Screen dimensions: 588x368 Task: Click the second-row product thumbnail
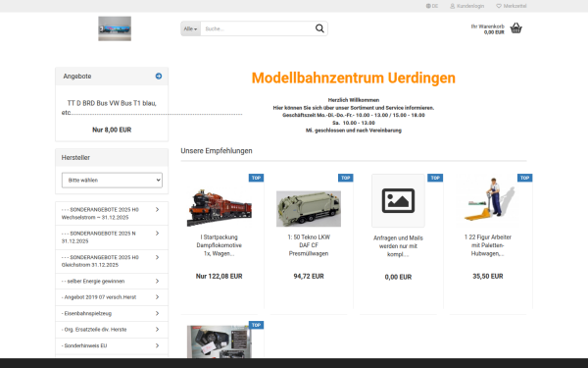pos(219,342)
